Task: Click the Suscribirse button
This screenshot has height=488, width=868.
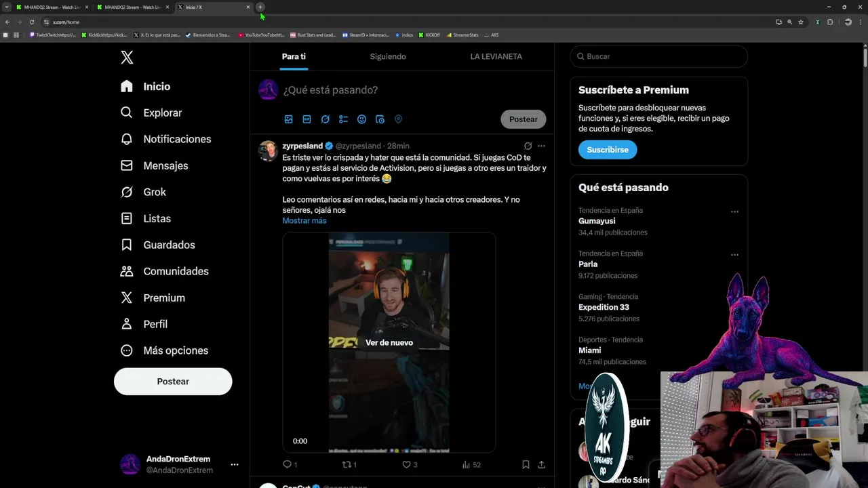Action: [608, 150]
